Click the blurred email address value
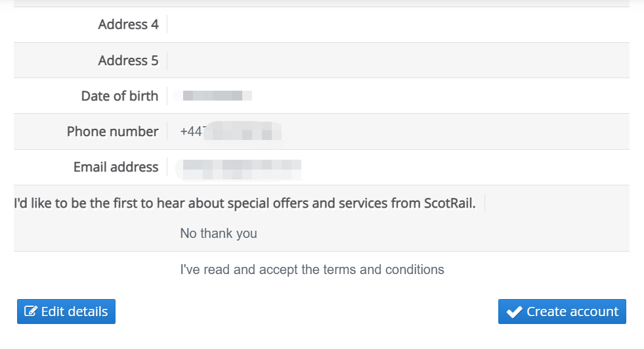Screen dimensions: 644x349 pos(241,169)
